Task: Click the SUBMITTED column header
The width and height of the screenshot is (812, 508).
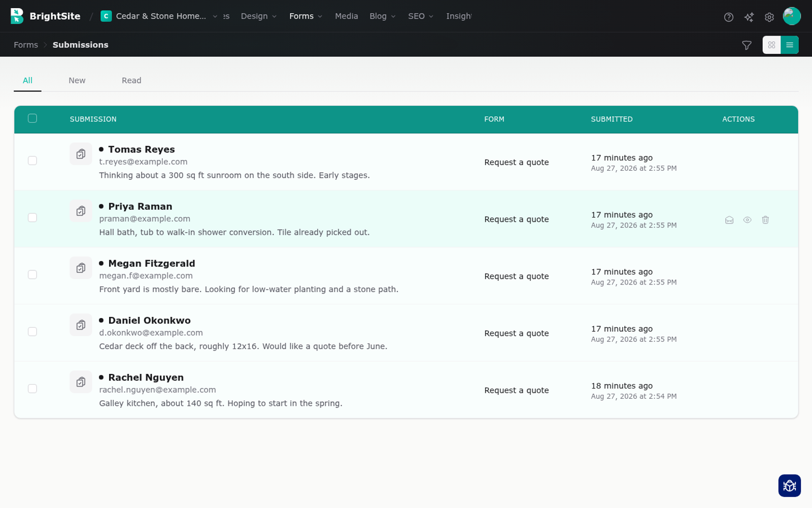Action: coord(612,119)
